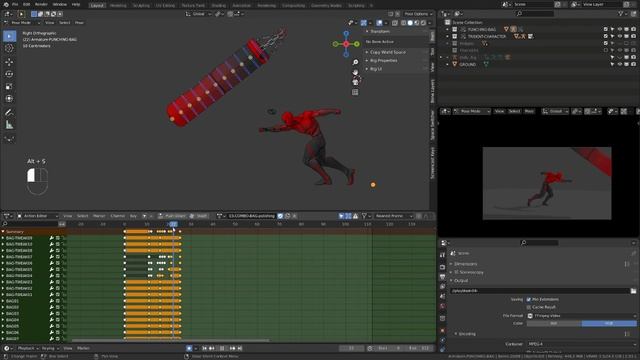Image resolution: width=640 pixels, height=360 pixels.
Task: Jump to timeline start playback button
Action: click(204, 348)
